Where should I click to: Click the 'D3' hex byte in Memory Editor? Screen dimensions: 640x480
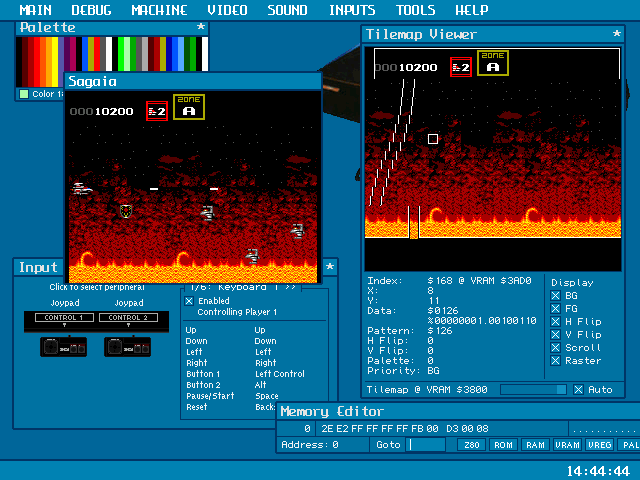[x=452, y=429]
